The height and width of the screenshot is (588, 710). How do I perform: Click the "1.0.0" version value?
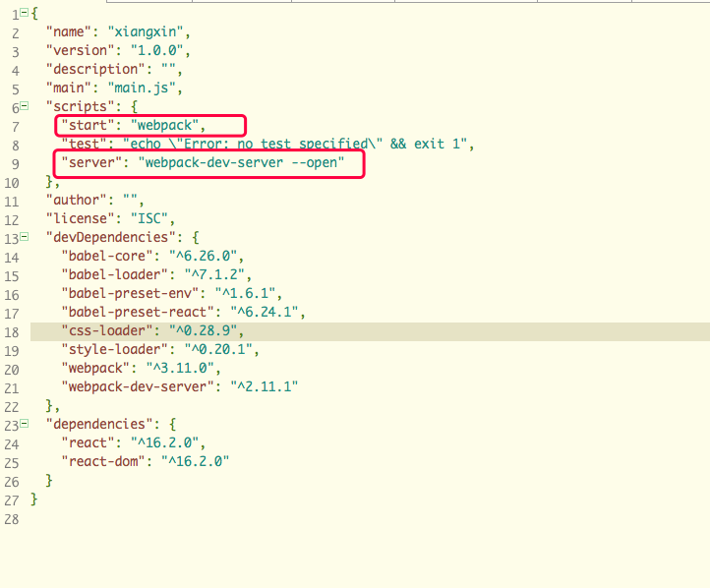(x=157, y=51)
